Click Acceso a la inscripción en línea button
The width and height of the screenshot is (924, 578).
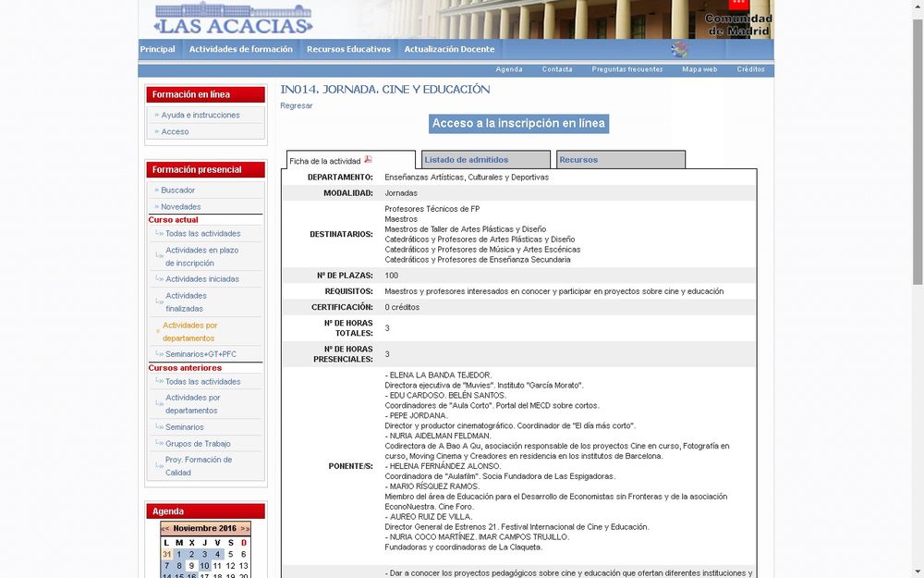518,124
